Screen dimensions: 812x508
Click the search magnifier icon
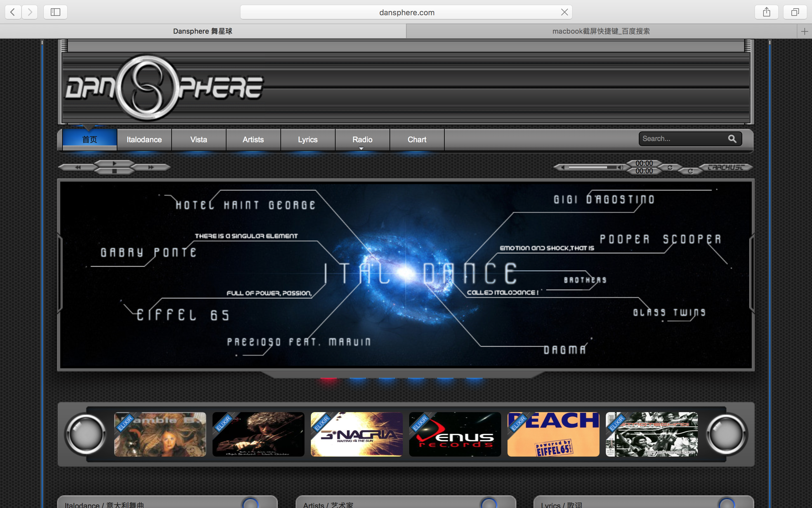pyautogui.click(x=732, y=139)
